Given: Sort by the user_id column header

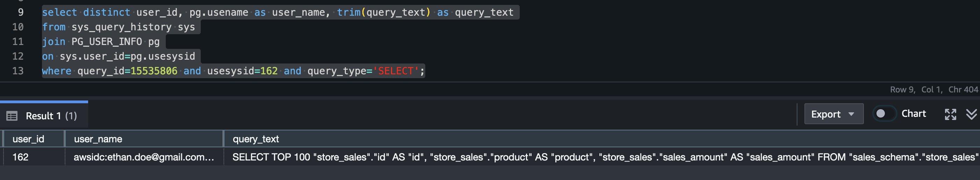Looking at the screenshot, I should [34, 139].
